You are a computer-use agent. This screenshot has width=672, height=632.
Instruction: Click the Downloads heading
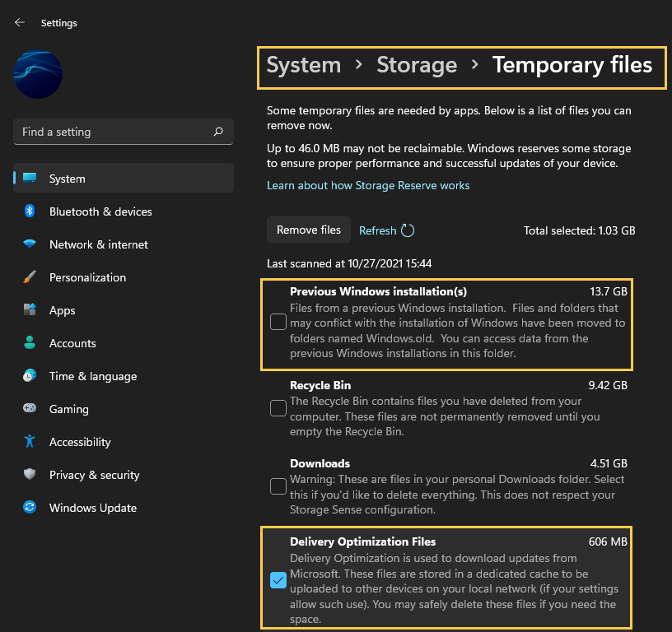[320, 463]
